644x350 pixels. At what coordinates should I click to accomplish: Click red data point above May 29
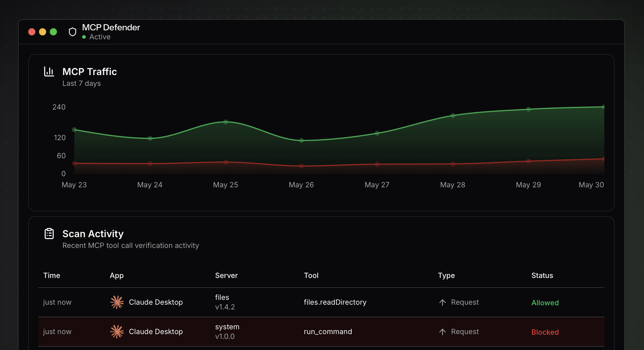(528, 161)
